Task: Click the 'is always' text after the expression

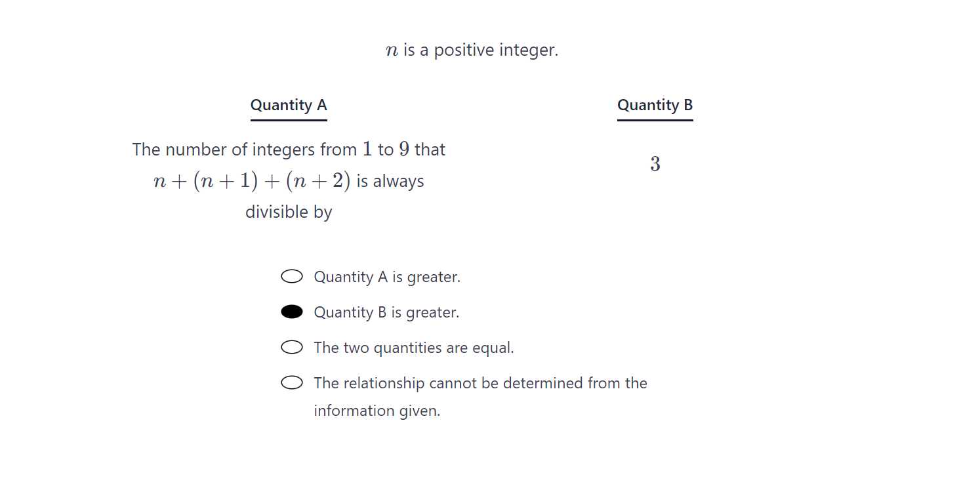Action: click(x=390, y=181)
